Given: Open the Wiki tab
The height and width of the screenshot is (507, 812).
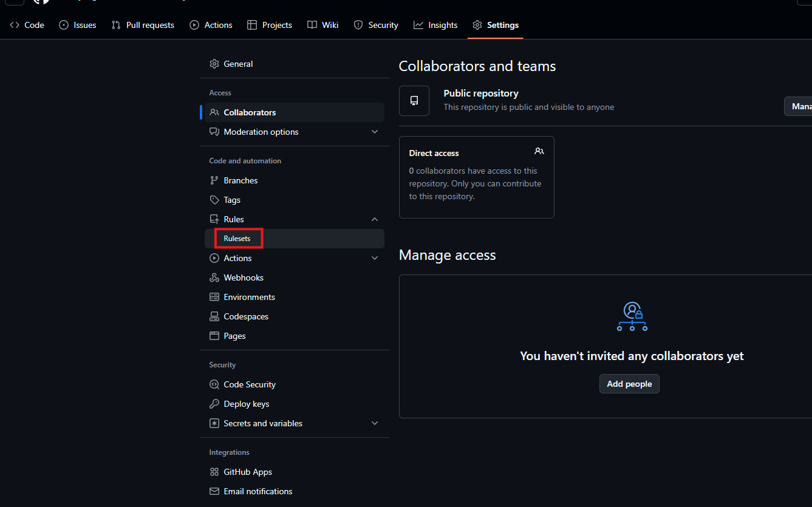Looking at the screenshot, I should click(x=322, y=25).
